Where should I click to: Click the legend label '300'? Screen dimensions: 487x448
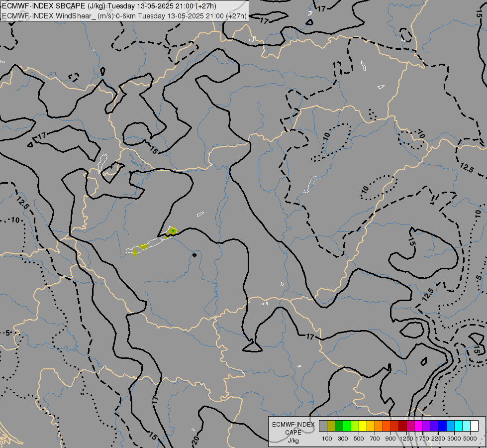[343, 439]
